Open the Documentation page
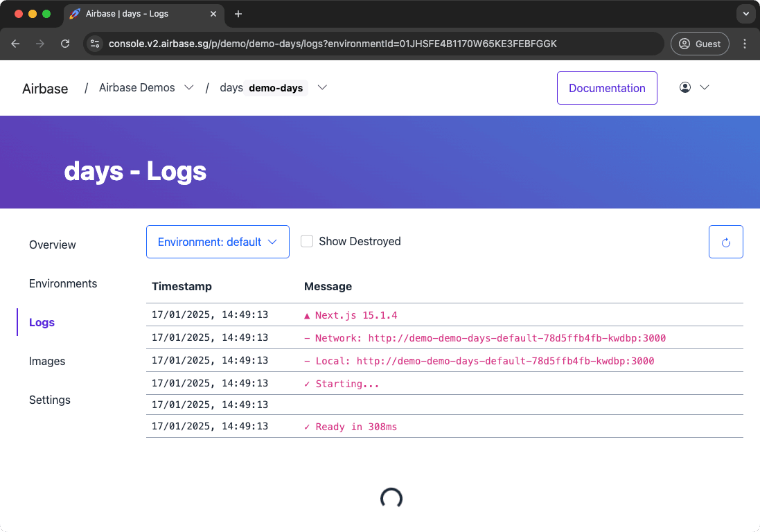 pyautogui.click(x=607, y=87)
